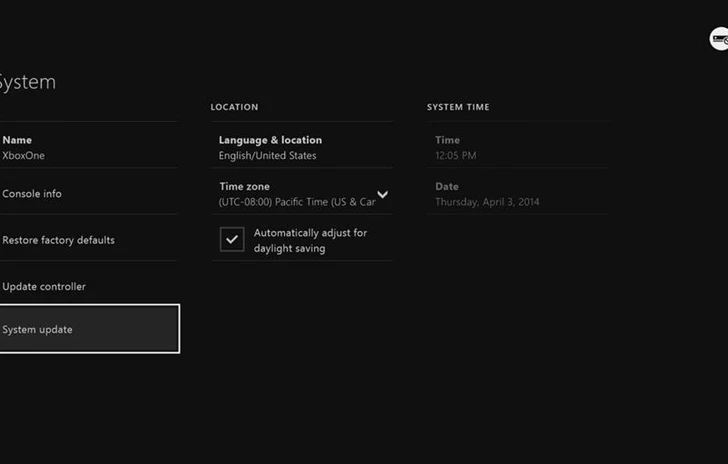Click the console status icon at top right
The height and width of the screenshot is (464, 728).
(719, 39)
